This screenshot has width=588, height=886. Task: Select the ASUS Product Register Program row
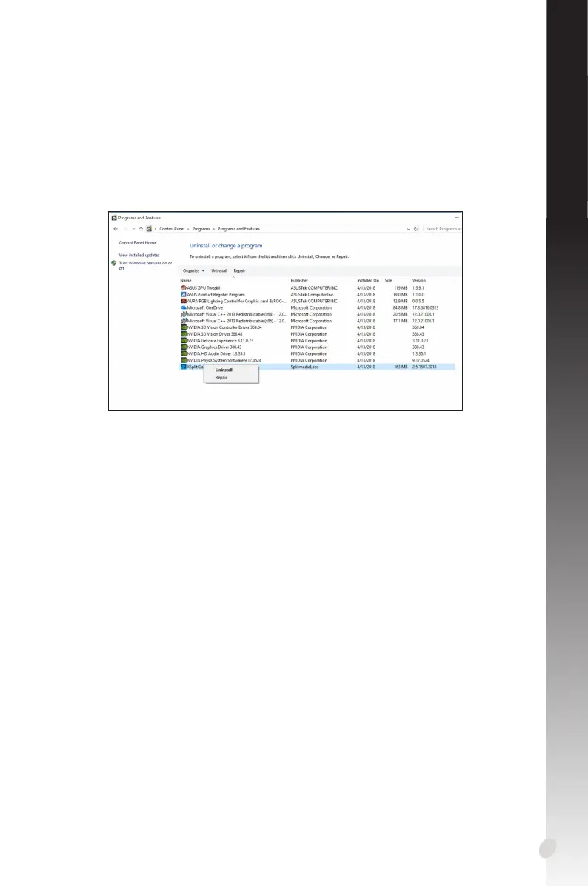[x=317, y=294]
